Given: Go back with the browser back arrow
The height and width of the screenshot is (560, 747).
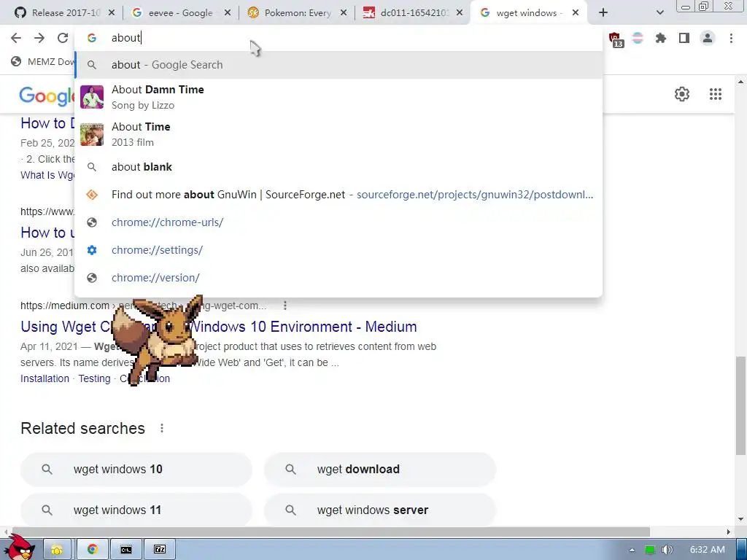Looking at the screenshot, I should [16, 38].
